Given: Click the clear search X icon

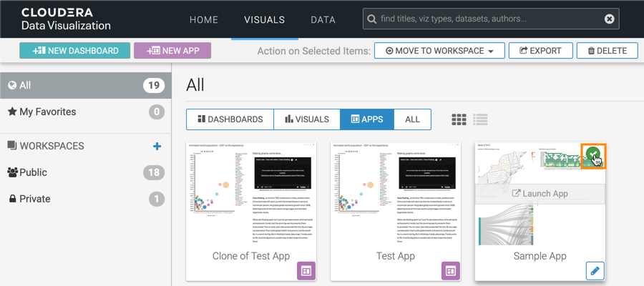Looking at the screenshot, I should point(609,19).
